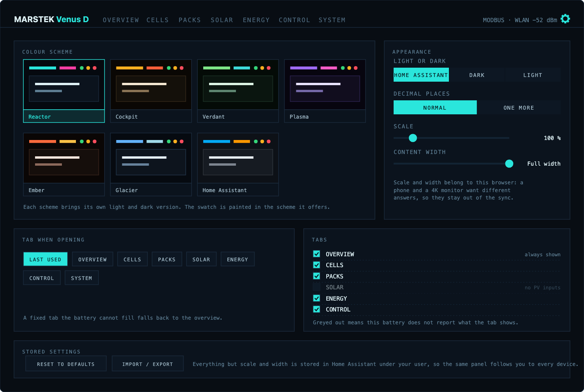This screenshot has width=584, height=392.
Task: Toggle the CELLS tab checkbox
Action: pos(317,265)
